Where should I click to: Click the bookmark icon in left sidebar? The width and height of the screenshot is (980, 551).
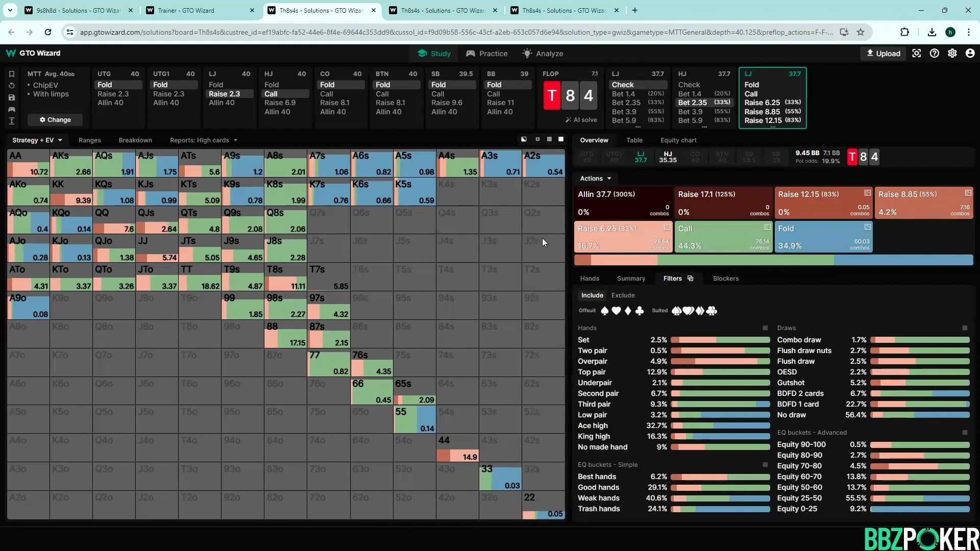tap(12, 74)
